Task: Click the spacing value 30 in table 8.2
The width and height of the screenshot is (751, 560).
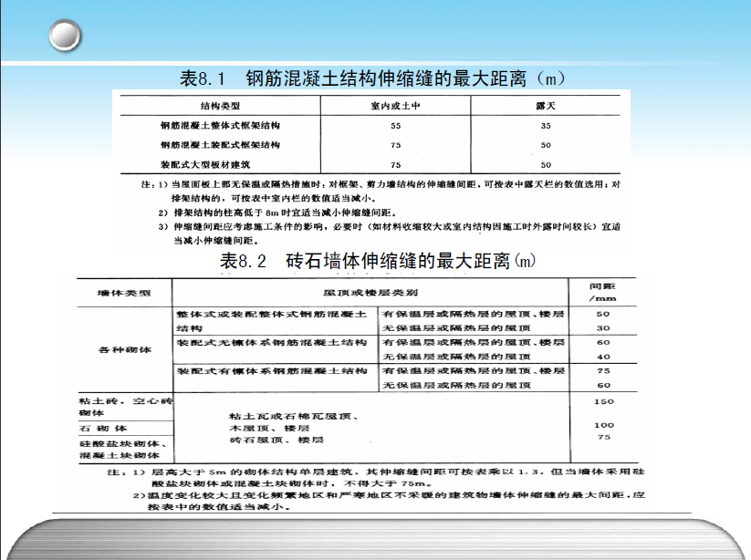Action: [603, 327]
